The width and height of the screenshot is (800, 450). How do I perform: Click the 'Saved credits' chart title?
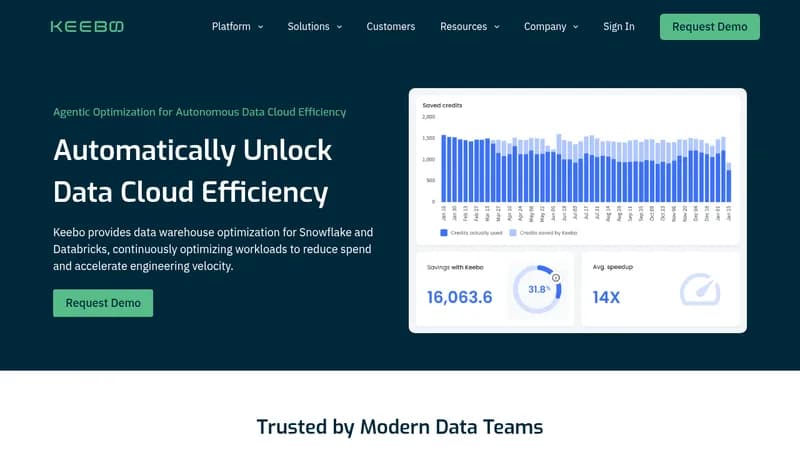(x=442, y=105)
